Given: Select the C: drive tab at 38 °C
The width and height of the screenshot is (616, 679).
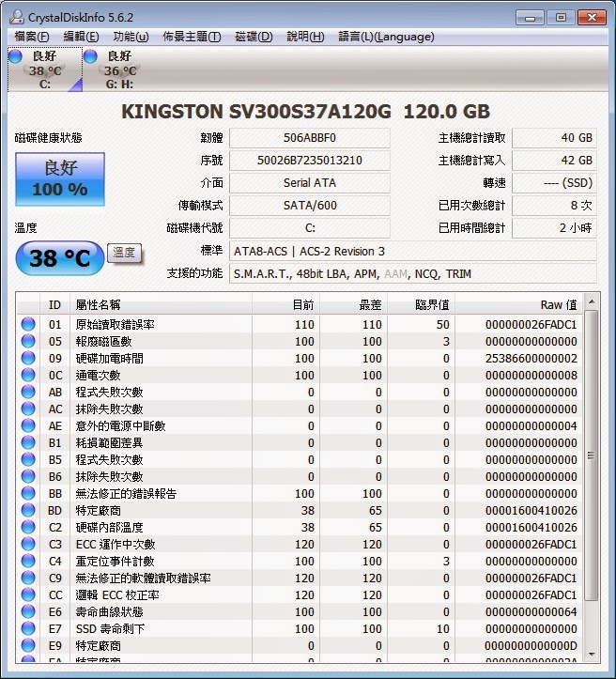Looking at the screenshot, I should point(45,69).
